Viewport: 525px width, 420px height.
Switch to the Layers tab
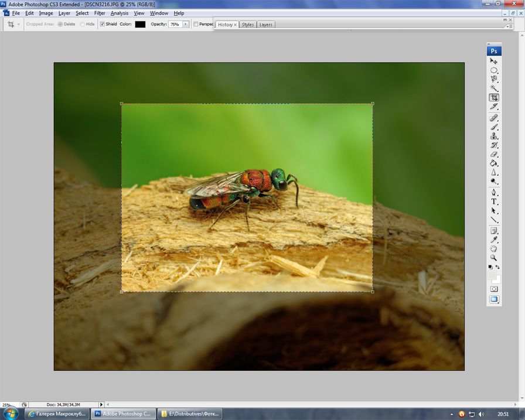[265, 25]
